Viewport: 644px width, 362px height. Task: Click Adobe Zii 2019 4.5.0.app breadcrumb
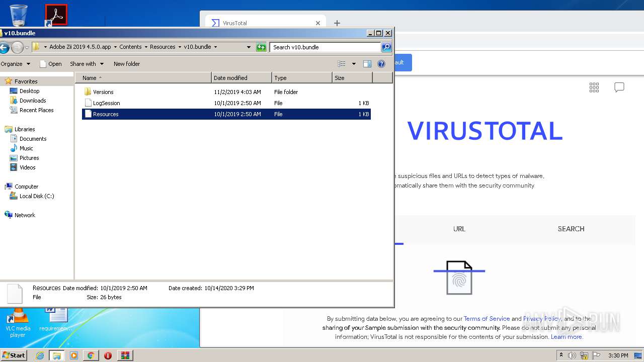(x=80, y=47)
